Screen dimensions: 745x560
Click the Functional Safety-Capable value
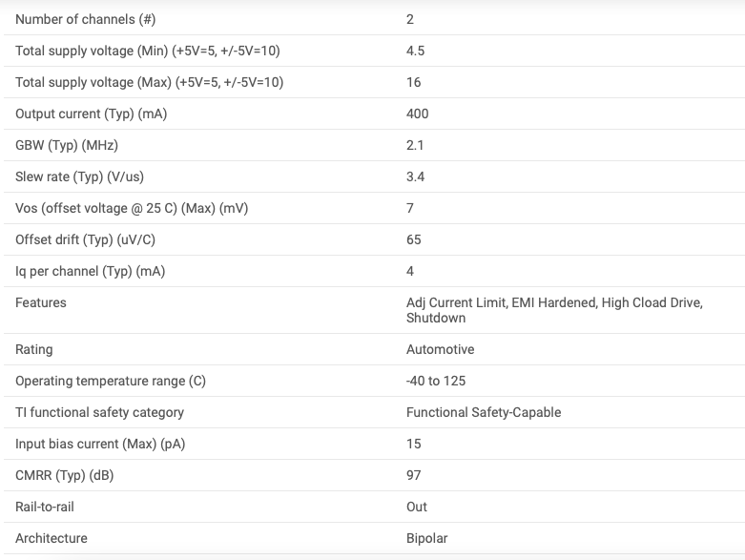coord(484,412)
